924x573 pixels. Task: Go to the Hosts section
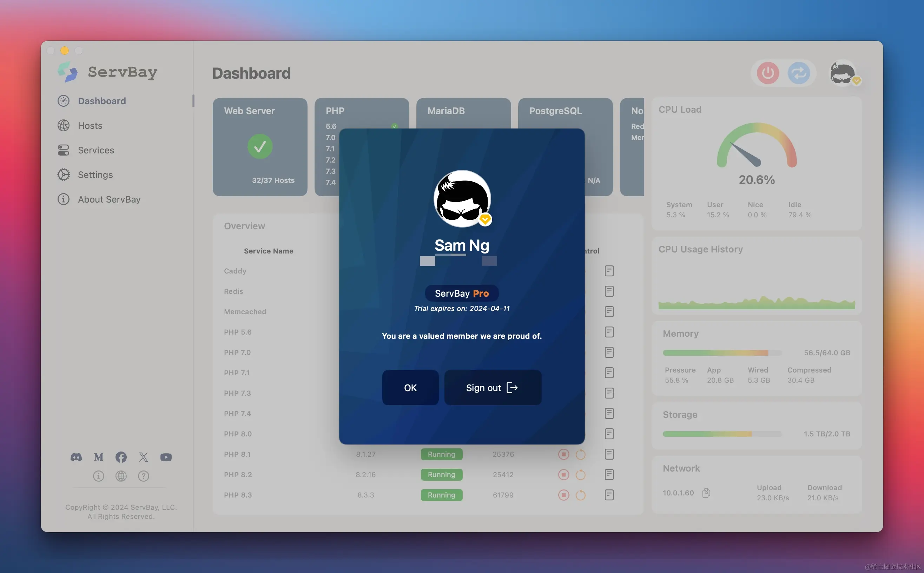click(x=90, y=125)
